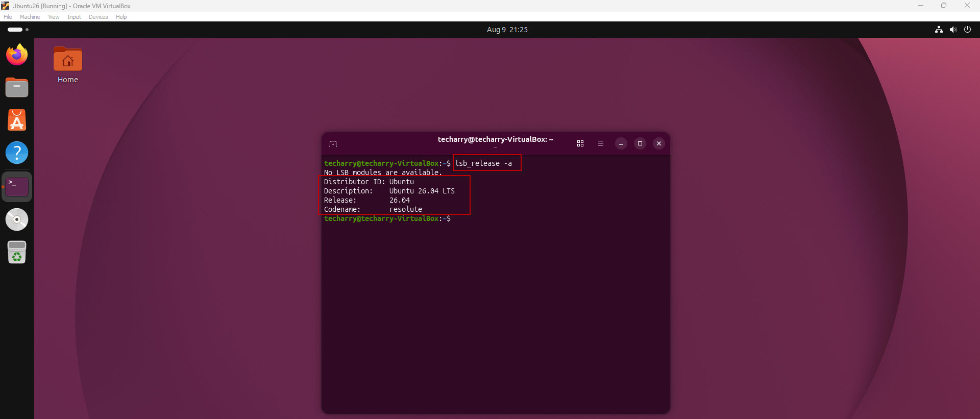
Task: Open the terminal hamburger menu
Action: (x=601, y=143)
